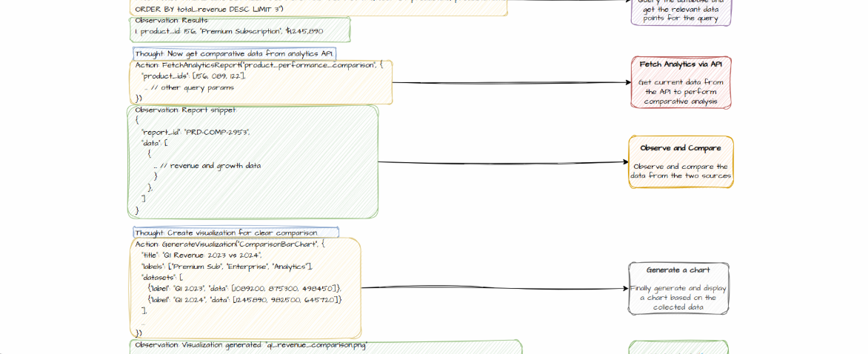Screen dimensions: 868x354
Task: Click the "// other query params" comment
Action: pos(189,87)
